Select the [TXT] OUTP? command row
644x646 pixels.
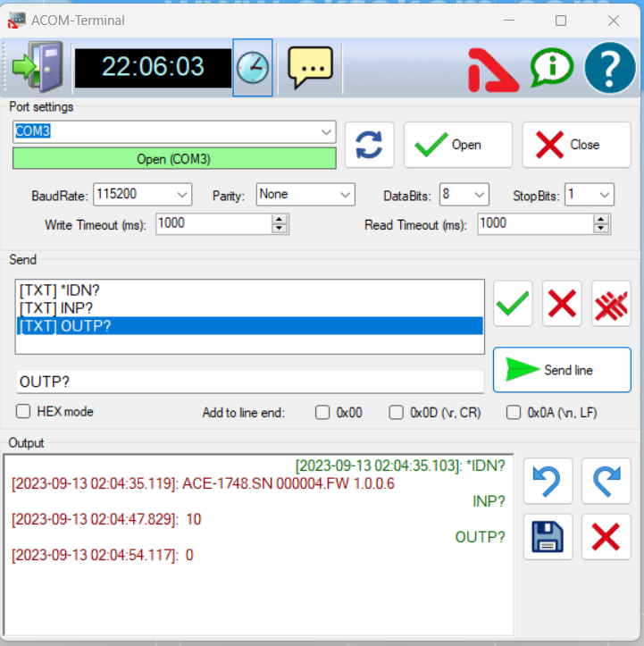[x=249, y=326]
